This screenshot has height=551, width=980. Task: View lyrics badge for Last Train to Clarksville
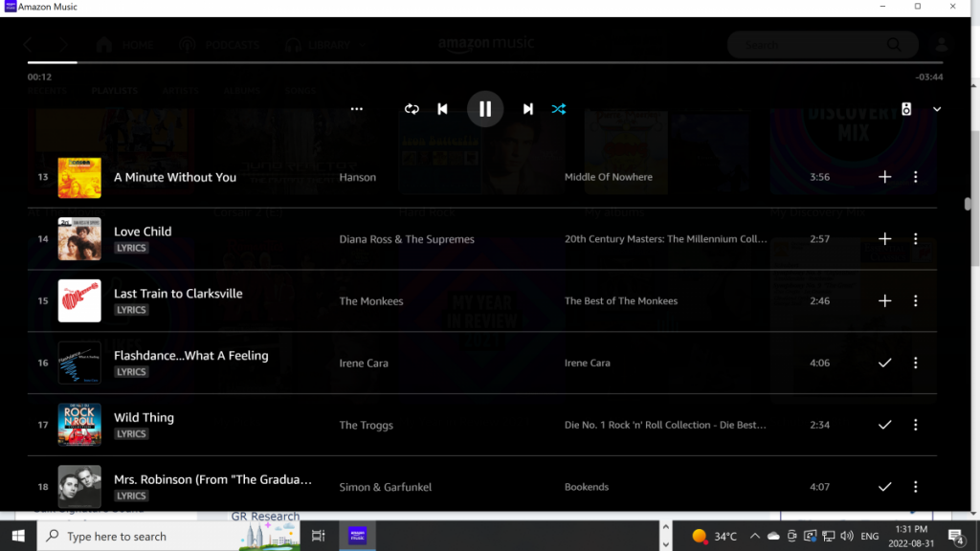pos(131,310)
